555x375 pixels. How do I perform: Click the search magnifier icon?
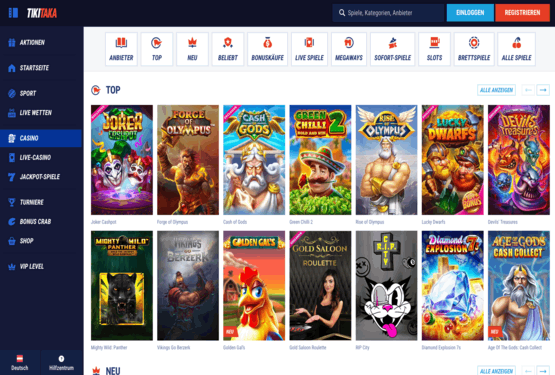(x=342, y=13)
